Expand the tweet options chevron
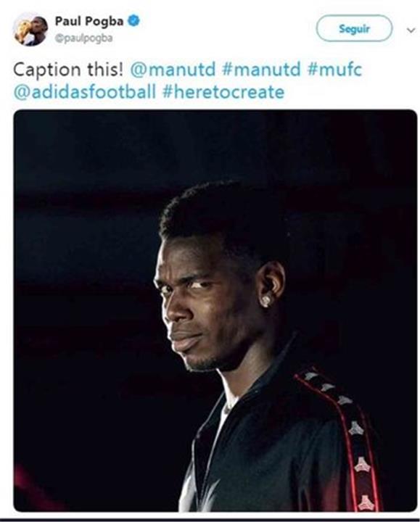 click(x=411, y=30)
